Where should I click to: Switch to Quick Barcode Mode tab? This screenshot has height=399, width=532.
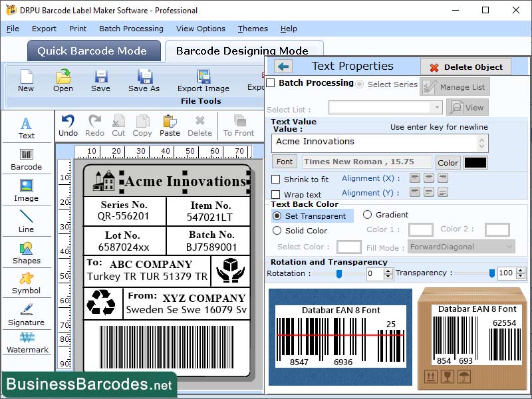point(94,51)
